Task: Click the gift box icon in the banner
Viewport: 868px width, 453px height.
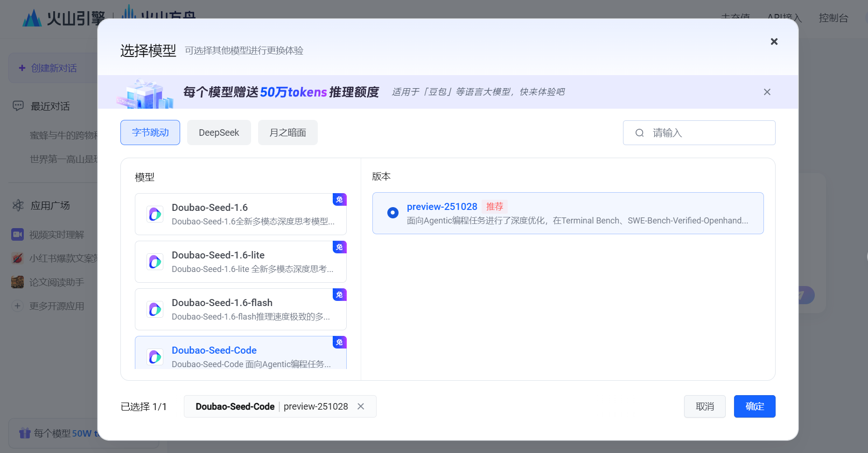Action: pos(146,94)
